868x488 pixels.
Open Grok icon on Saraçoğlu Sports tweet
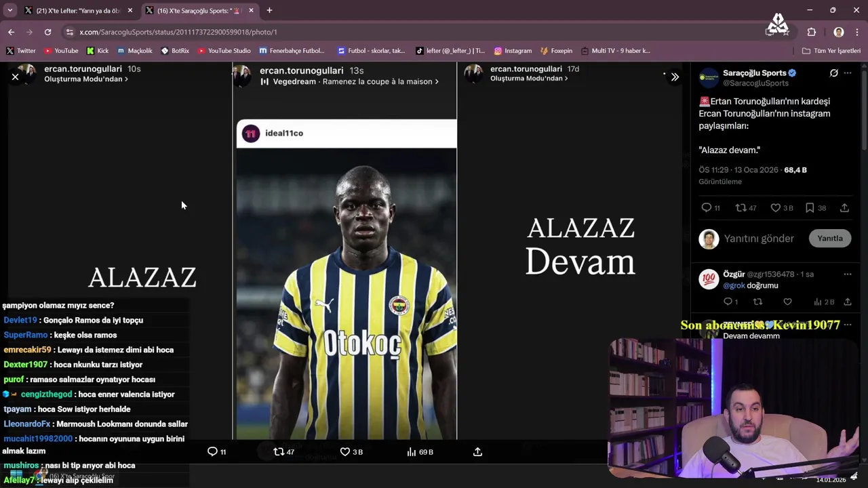point(833,73)
